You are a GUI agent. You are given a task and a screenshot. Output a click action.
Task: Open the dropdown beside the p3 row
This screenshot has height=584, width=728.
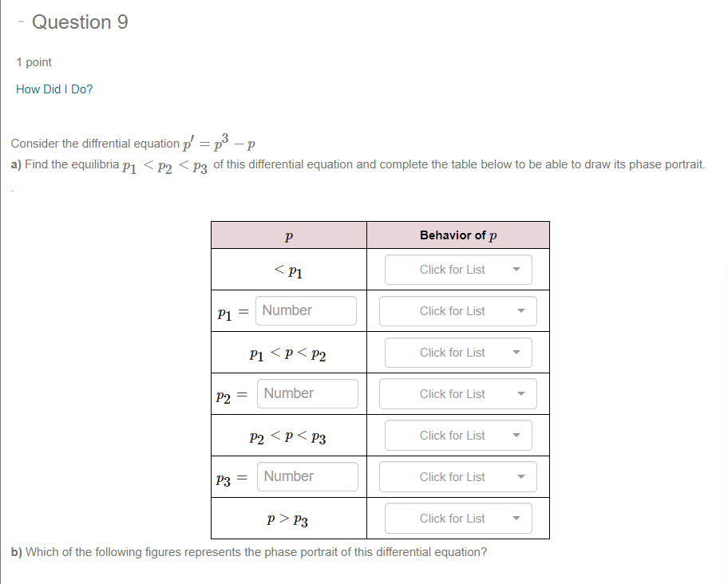coord(458,476)
